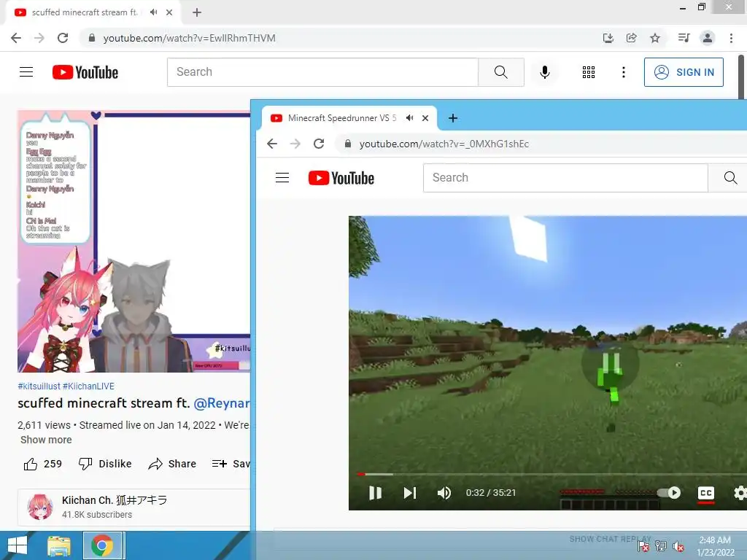Open YouTube settings three-dot menu

coord(624,72)
